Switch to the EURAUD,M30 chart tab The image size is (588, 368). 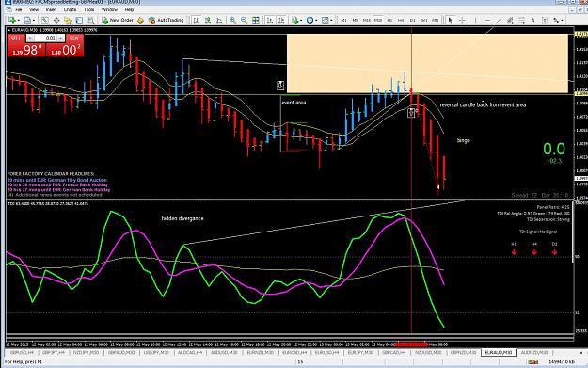[x=499, y=353]
